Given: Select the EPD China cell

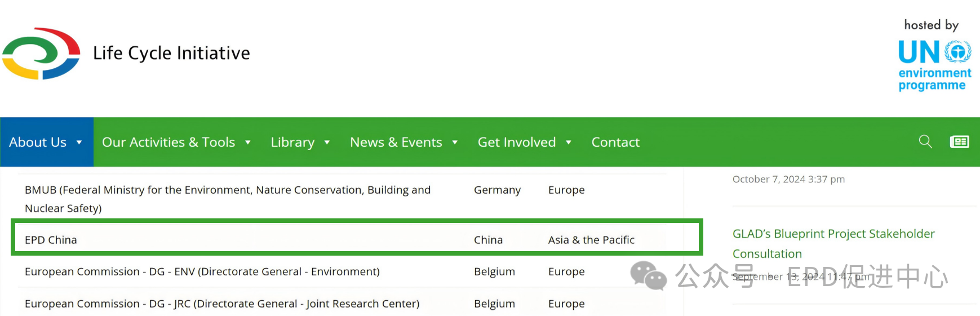Looking at the screenshot, I should [51, 240].
